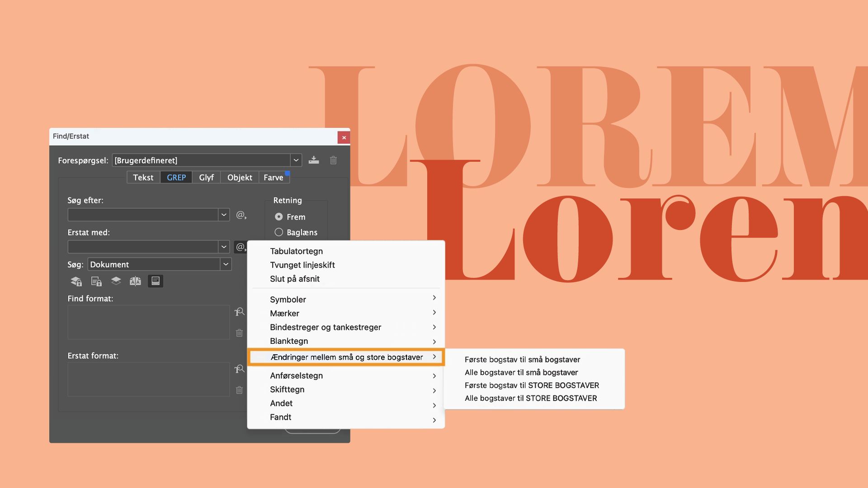Open the Forespørgsel dropdown
Viewport: 868px width, 488px height.
296,160
